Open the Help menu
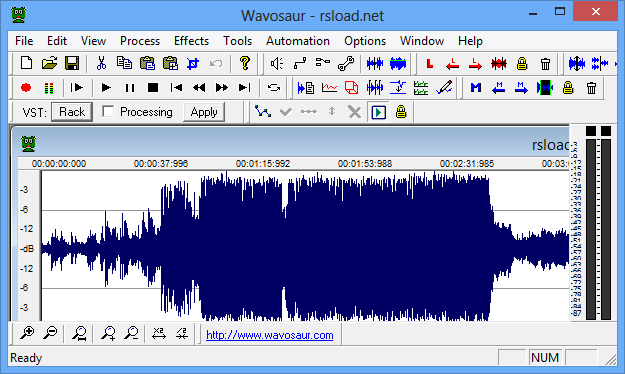The image size is (625, 374). click(x=470, y=41)
